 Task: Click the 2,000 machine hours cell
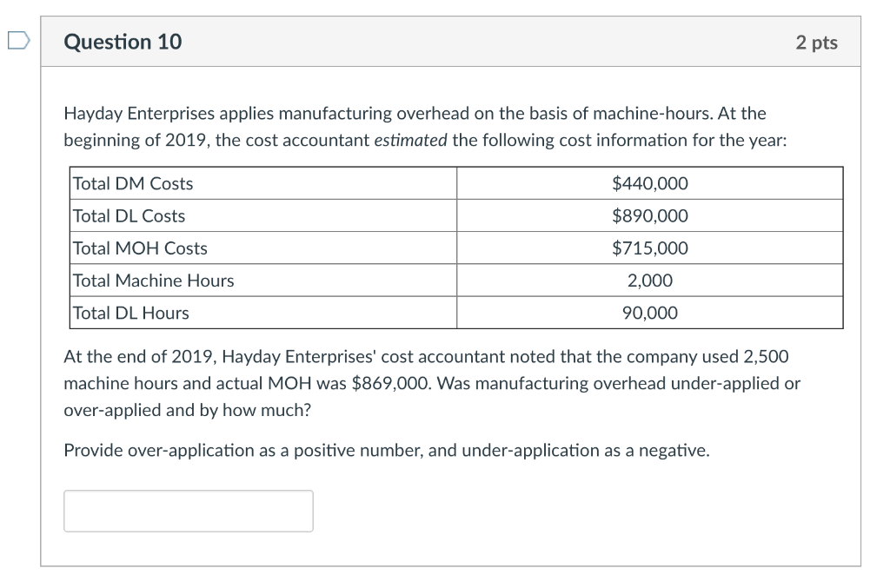coord(650,281)
